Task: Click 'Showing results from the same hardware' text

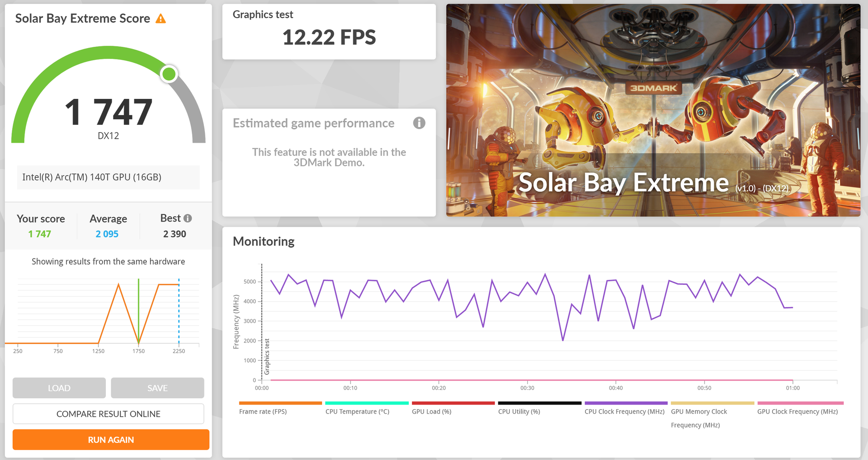Action: pos(108,261)
